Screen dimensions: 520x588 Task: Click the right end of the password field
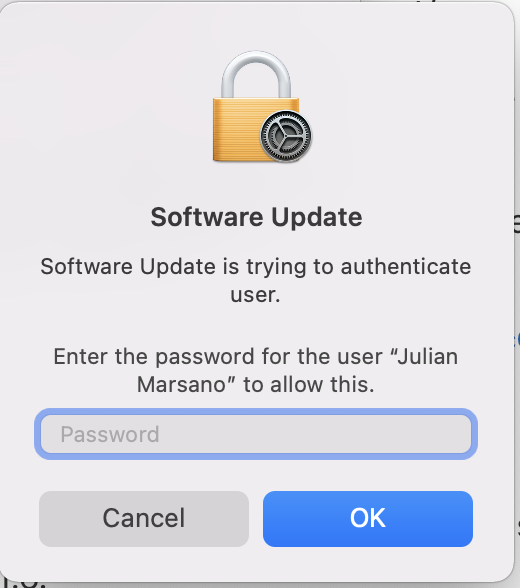point(450,434)
